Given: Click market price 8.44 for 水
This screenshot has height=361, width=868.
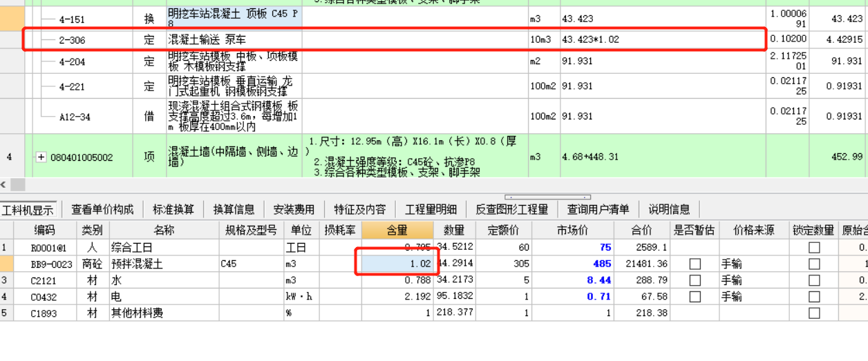Looking at the screenshot, I should [x=573, y=280].
